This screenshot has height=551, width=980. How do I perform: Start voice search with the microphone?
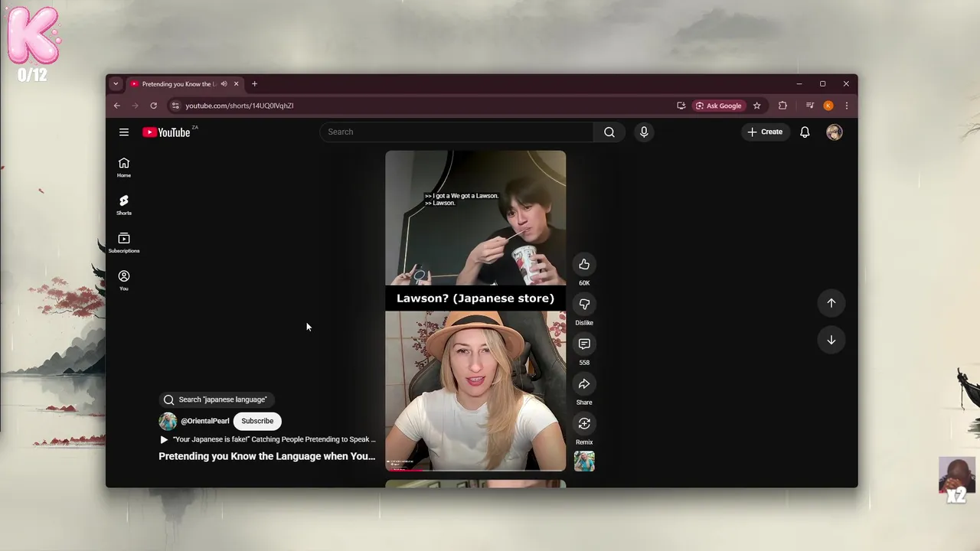[x=644, y=132]
